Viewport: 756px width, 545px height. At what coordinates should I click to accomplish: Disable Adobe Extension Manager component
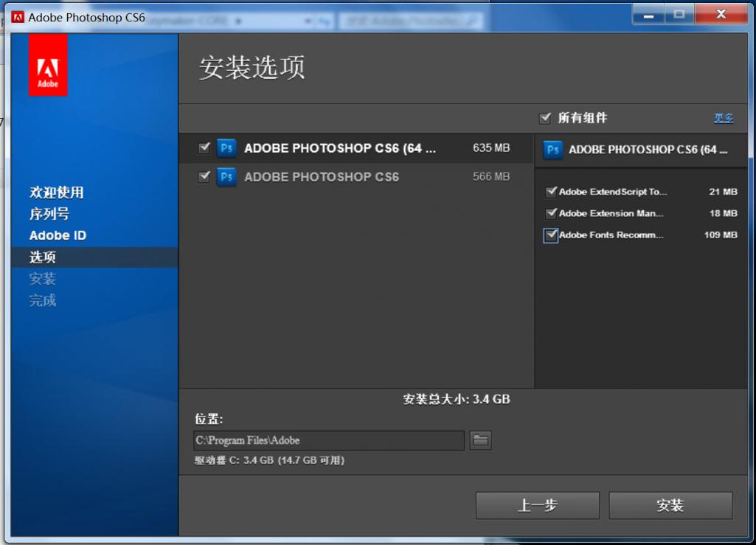click(x=550, y=213)
